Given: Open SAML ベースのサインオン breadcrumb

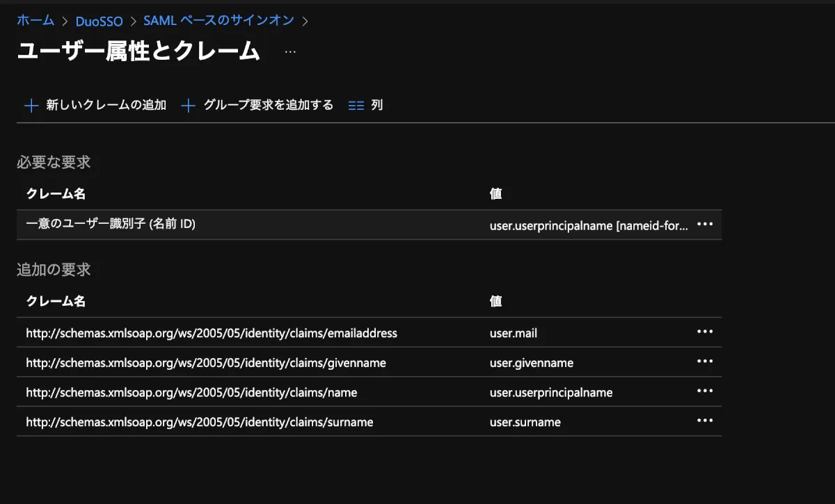Looking at the screenshot, I should 218,21.
